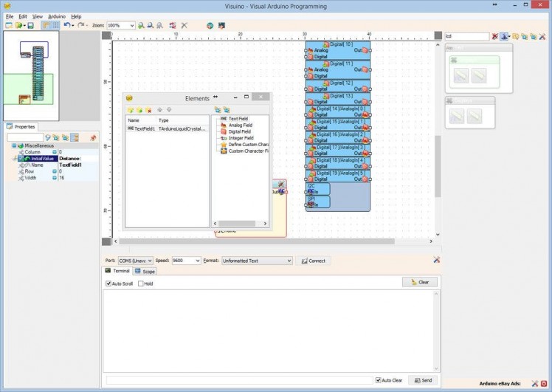Open the serial Speed dropdown
This screenshot has width=552, height=392.
[x=197, y=261]
